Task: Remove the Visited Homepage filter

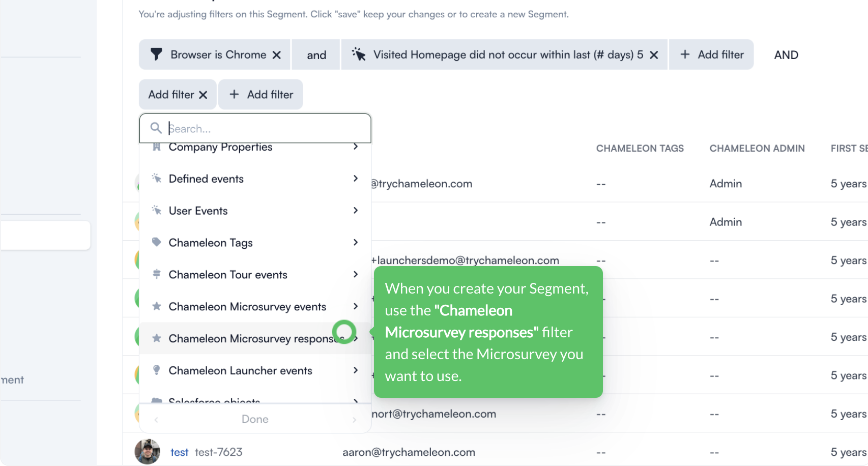Action: [654, 55]
